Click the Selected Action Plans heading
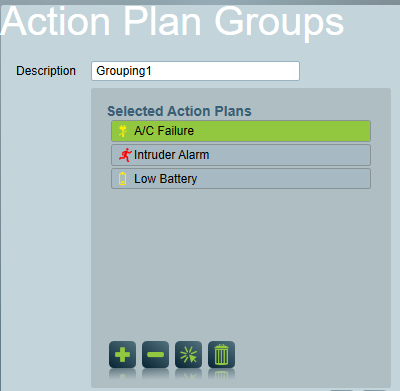 pos(179,111)
